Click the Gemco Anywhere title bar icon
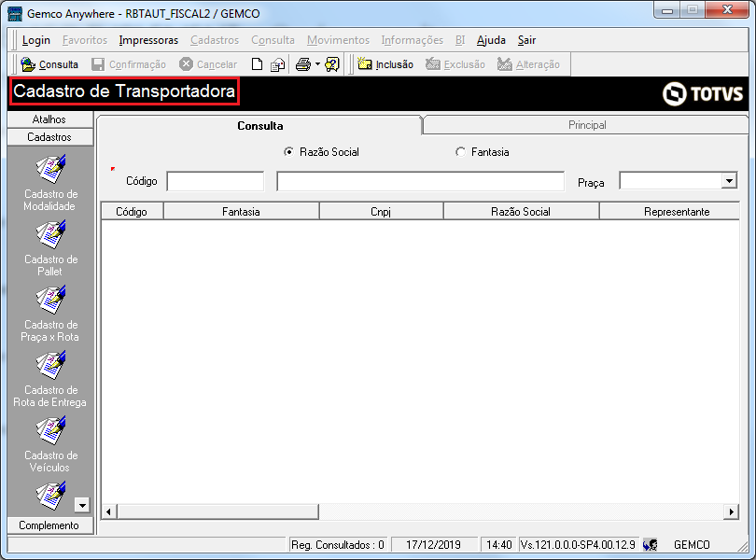This screenshot has width=756, height=560. (15, 13)
